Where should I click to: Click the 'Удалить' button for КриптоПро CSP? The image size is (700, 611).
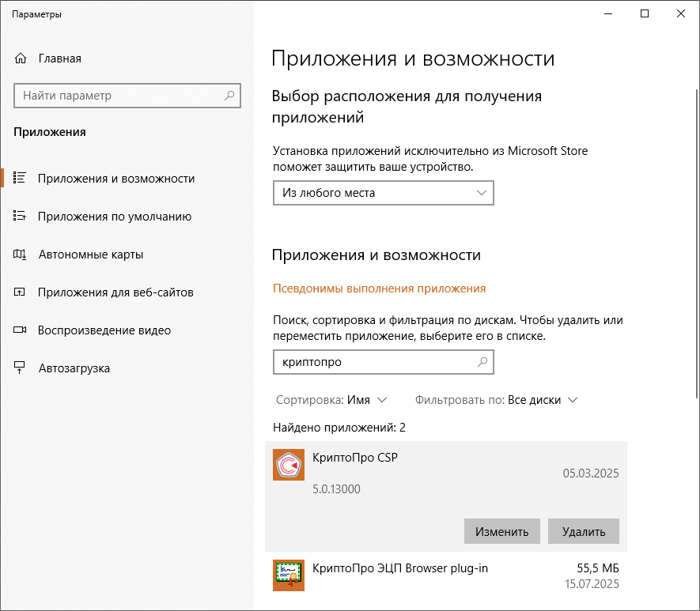[584, 531]
